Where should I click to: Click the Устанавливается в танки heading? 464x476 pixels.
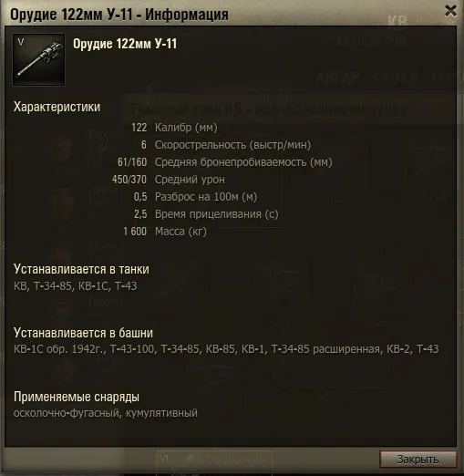click(x=81, y=269)
